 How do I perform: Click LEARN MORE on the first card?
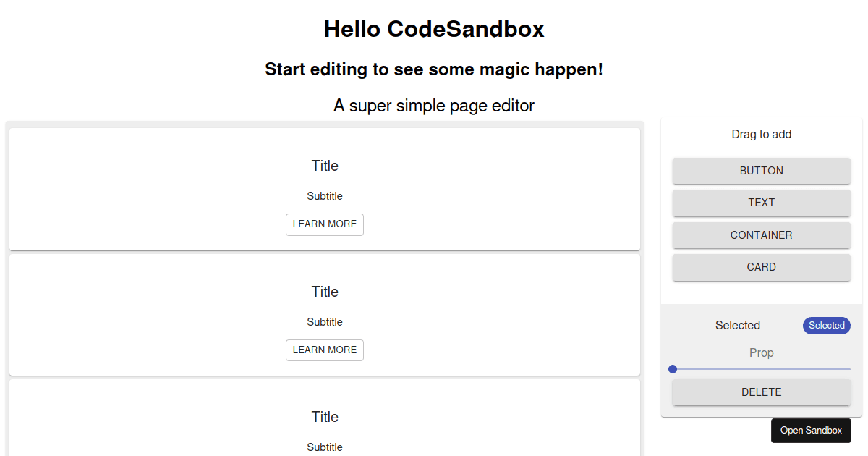324,224
